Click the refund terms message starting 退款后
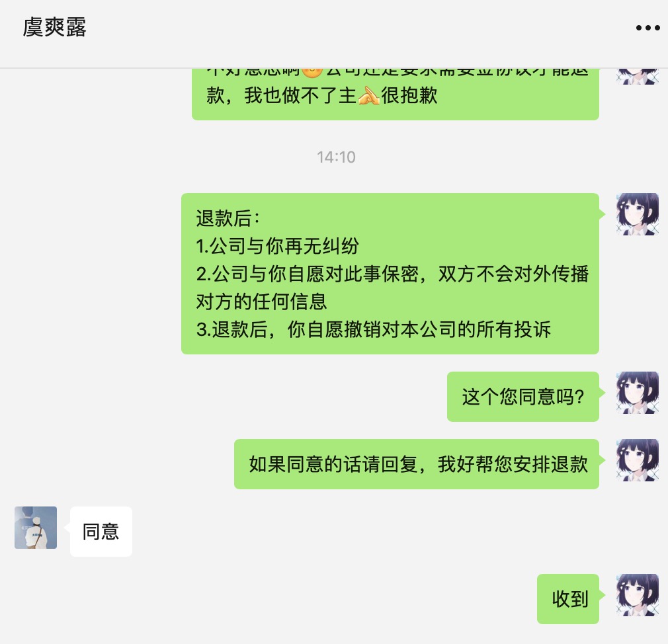The height and width of the screenshot is (644, 668). coord(390,274)
